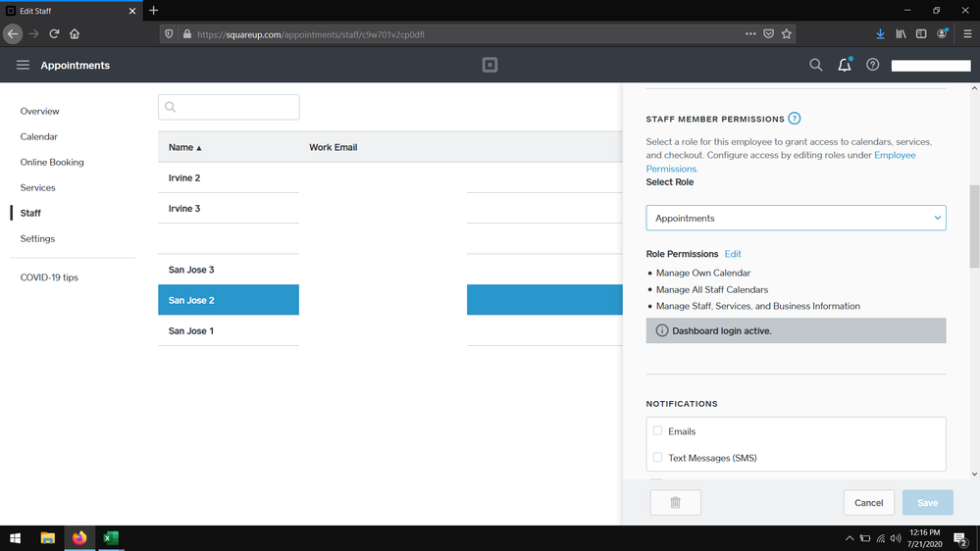980x551 pixels.
Task: Bookmark page with star icon
Action: click(787, 34)
